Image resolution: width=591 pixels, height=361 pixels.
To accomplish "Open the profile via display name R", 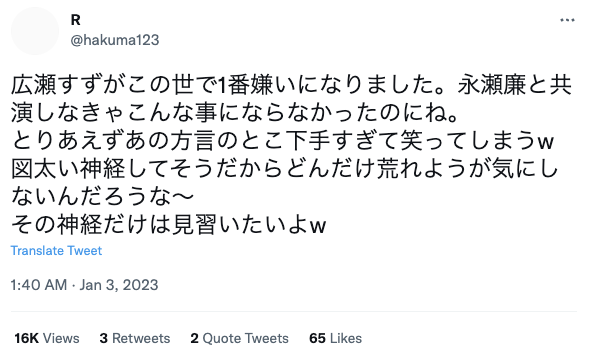I will (75, 20).
